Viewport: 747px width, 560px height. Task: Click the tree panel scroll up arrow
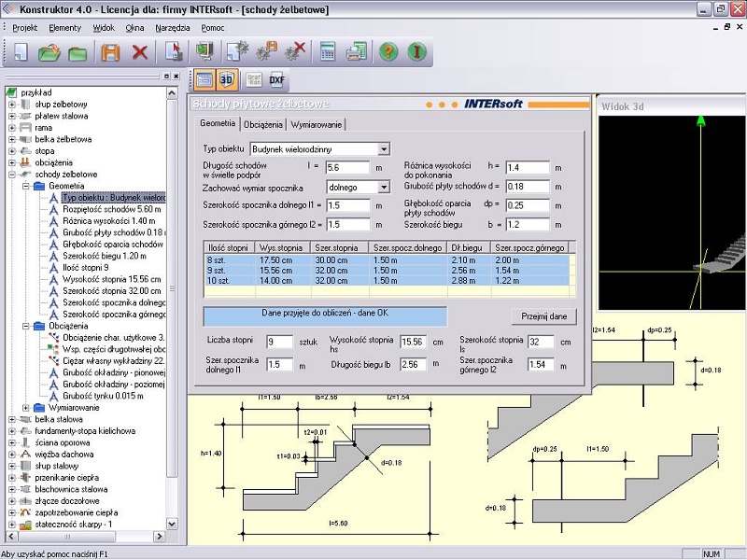tap(173, 92)
